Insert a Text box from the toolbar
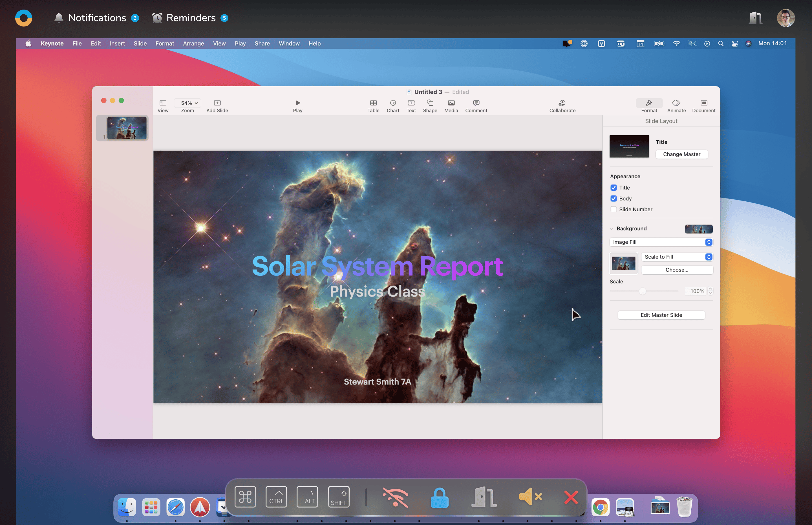812x525 pixels. point(411,103)
